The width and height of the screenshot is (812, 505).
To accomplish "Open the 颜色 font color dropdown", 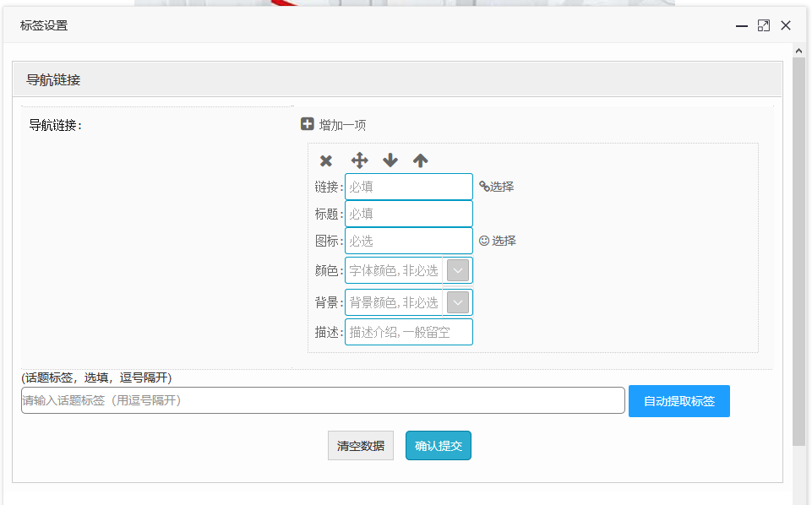I will 457,270.
